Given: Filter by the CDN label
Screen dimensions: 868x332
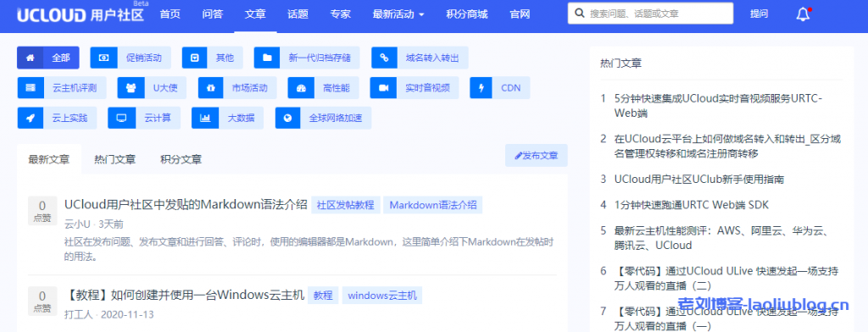Looking at the screenshot, I should [x=511, y=87].
